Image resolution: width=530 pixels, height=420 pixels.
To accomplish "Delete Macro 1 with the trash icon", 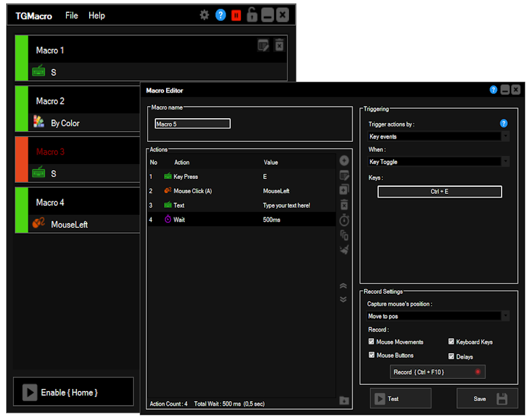I will tap(280, 45).
